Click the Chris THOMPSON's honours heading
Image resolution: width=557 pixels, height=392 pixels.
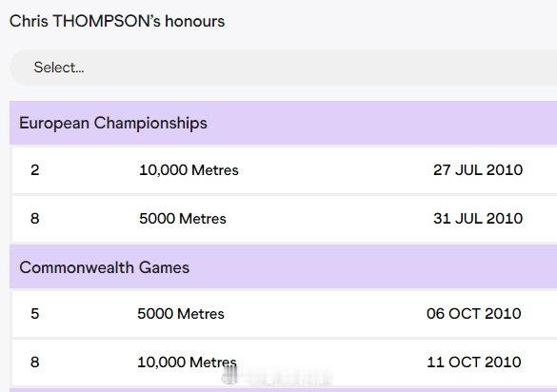tap(117, 21)
